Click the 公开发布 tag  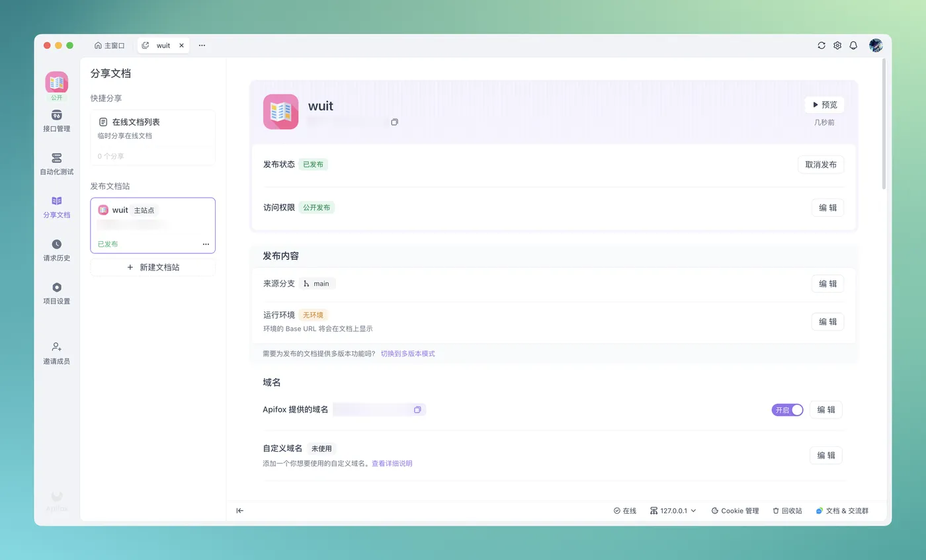(x=317, y=207)
